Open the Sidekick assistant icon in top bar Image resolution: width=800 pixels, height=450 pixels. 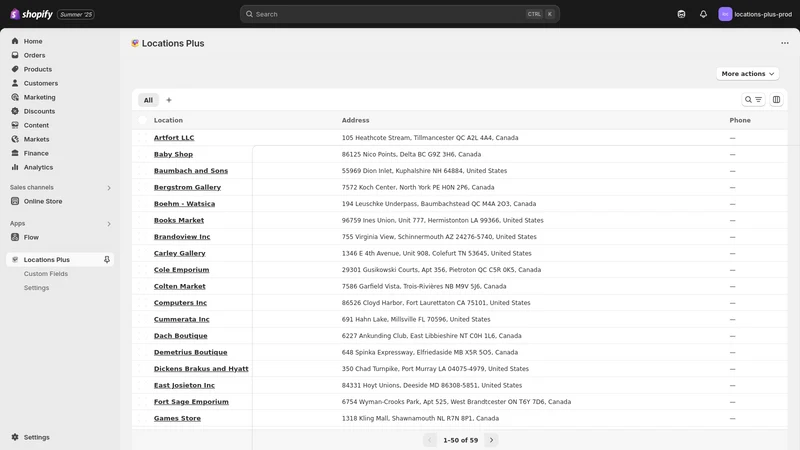coord(681,14)
